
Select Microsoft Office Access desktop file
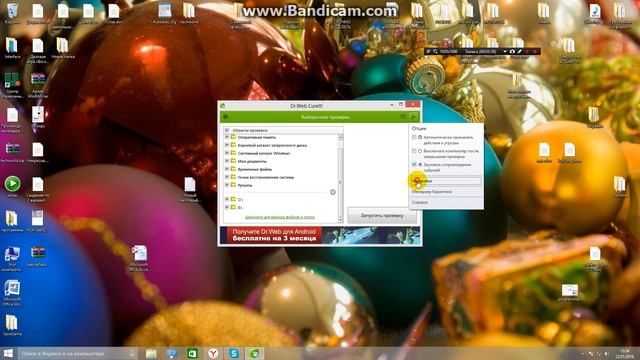click(140, 258)
